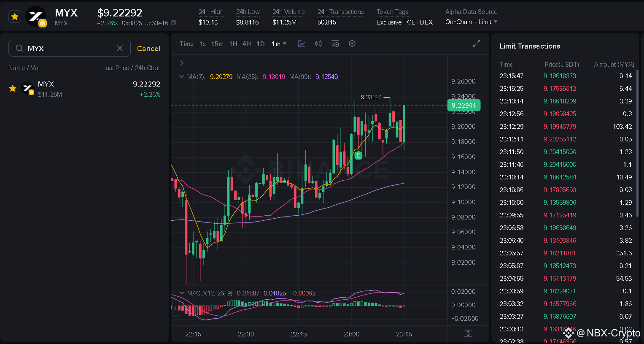The image size is (644, 344).
Task: Select the Time chart mode
Action: (186, 44)
